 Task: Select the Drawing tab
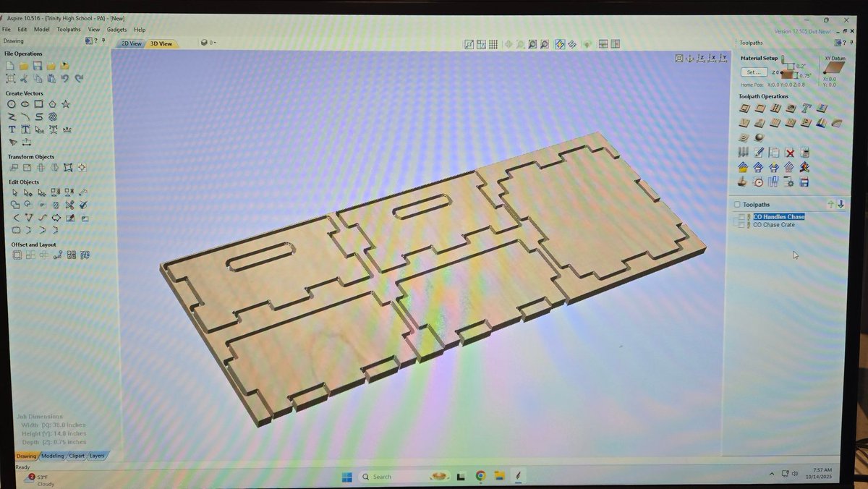click(26, 456)
